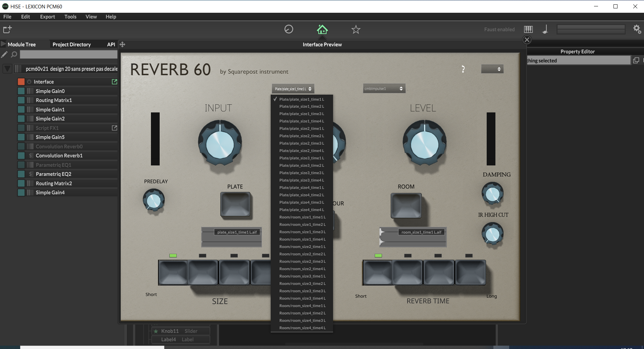Click the Interface record circle icon
Image resolution: width=644 pixels, height=349 pixels.
pyautogui.click(x=29, y=82)
